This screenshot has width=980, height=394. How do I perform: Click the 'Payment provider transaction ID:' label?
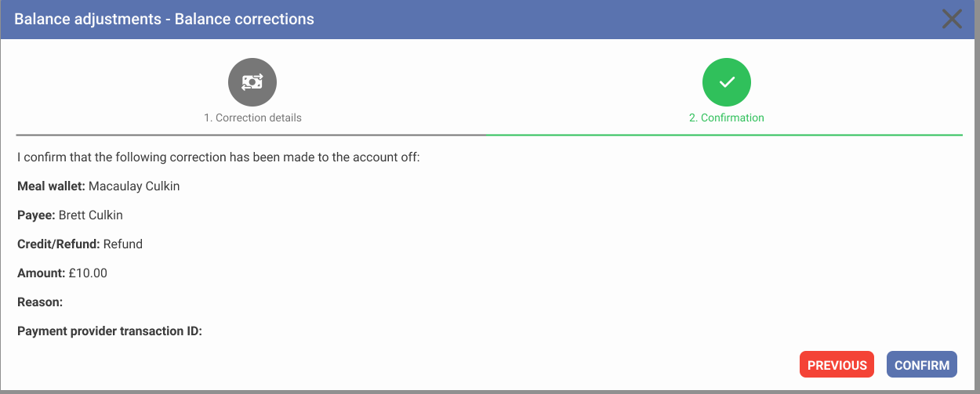click(110, 331)
